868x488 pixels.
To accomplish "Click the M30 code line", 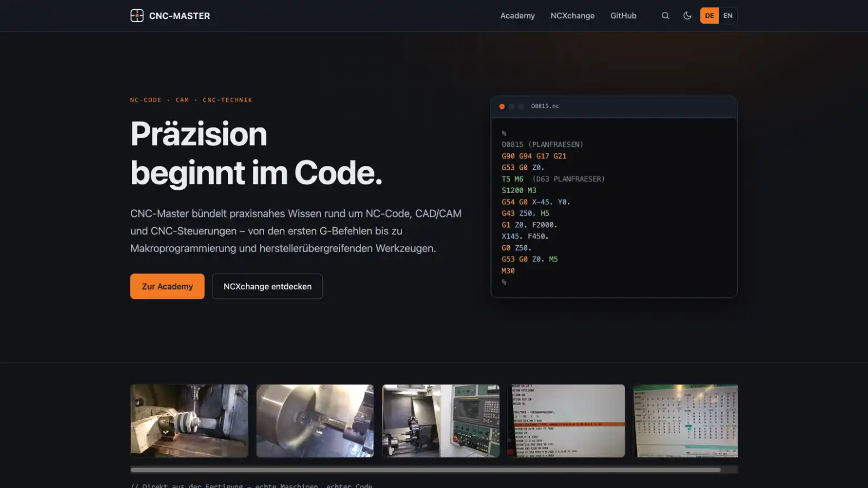I will click(x=508, y=271).
